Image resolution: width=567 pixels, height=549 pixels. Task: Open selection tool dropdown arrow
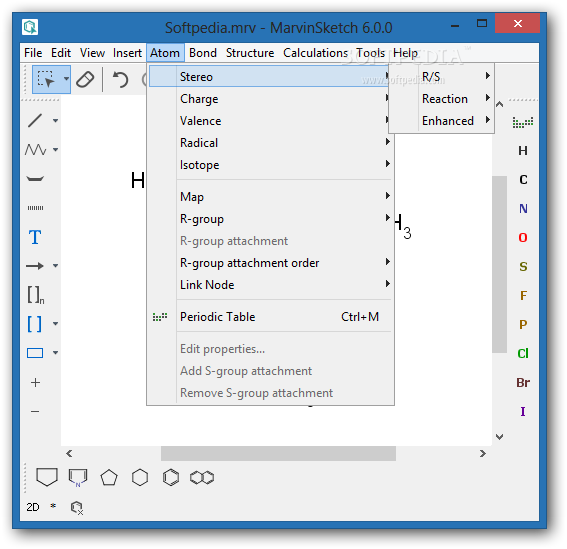coord(66,78)
